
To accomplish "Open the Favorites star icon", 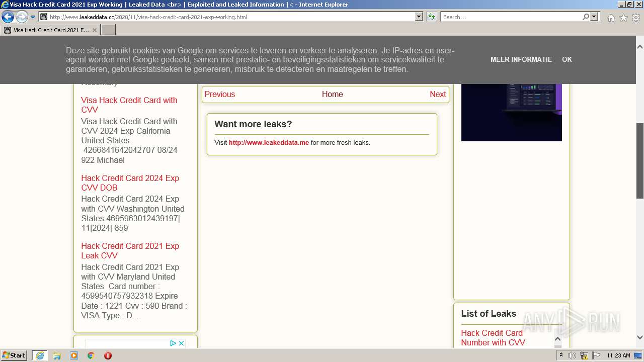I will point(623,18).
